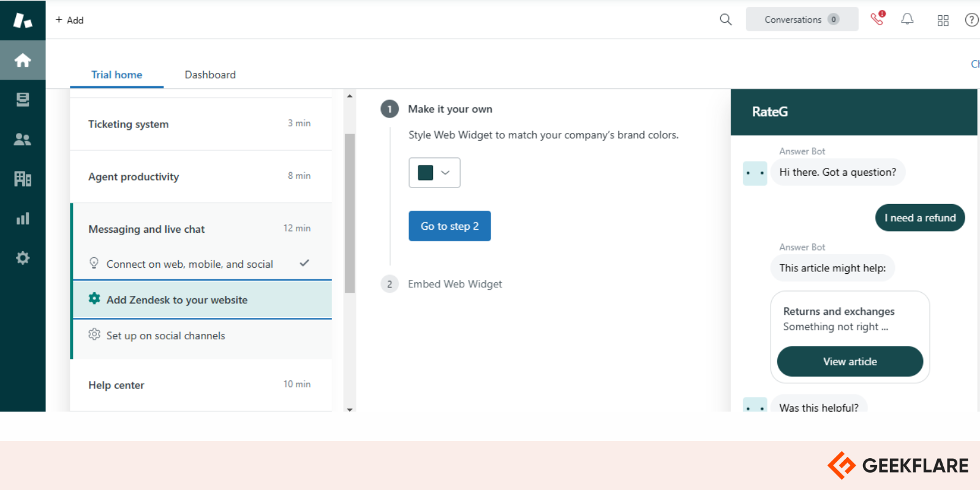The image size is (980, 490).
Task: Switch to the Dashboard tab
Action: coord(210,75)
